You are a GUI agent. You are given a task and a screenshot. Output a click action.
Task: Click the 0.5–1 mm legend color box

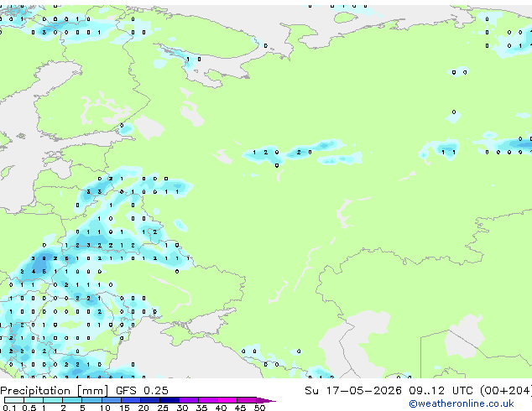pyautogui.click(x=34, y=400)
